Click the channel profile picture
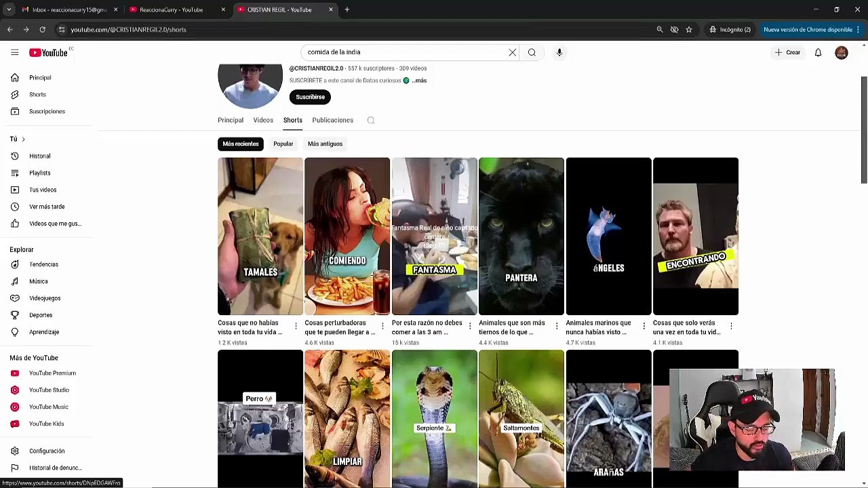Viewport: 868px width, 488px height. (x=250, y=85)
